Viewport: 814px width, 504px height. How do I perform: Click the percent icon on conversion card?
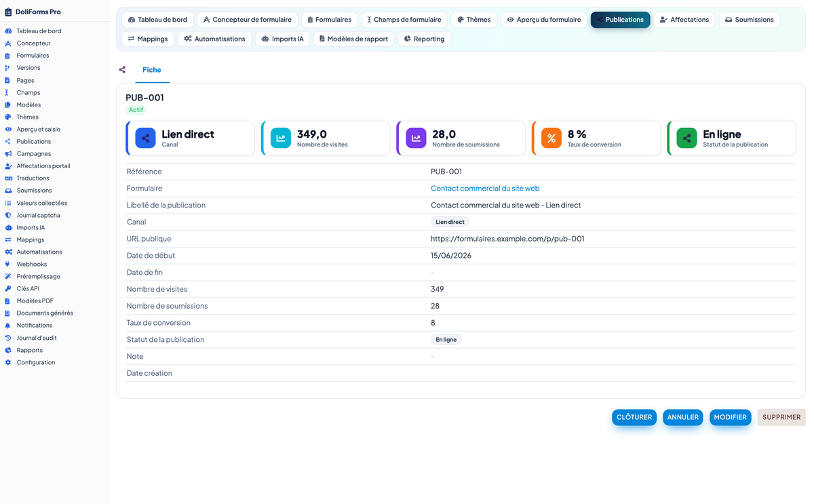tap(551, 138)
